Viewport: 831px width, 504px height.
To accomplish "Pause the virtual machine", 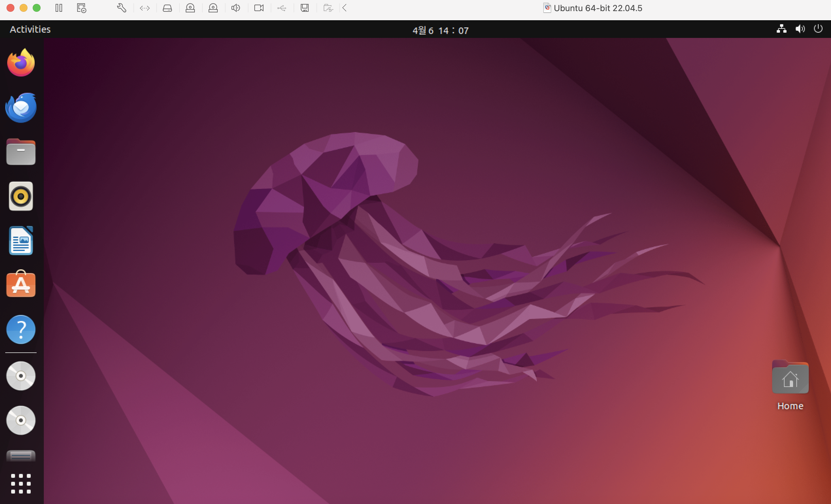I will (x=59, y=8).
